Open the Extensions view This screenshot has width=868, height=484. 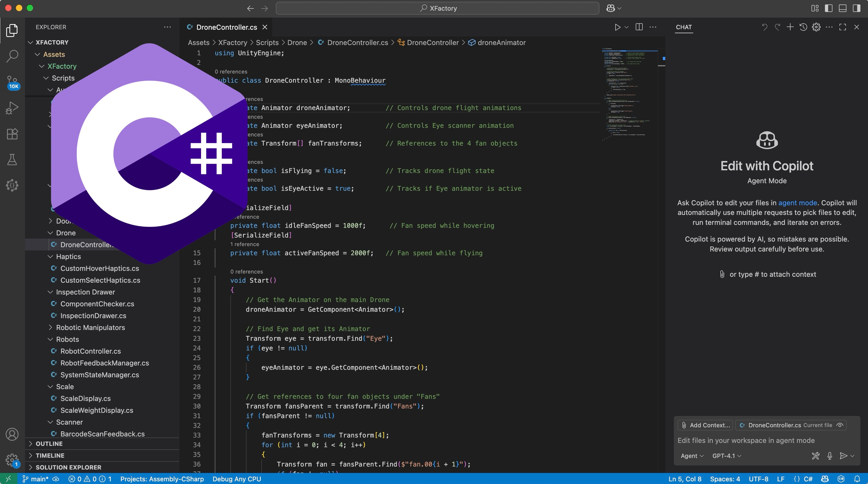[12, 134]
